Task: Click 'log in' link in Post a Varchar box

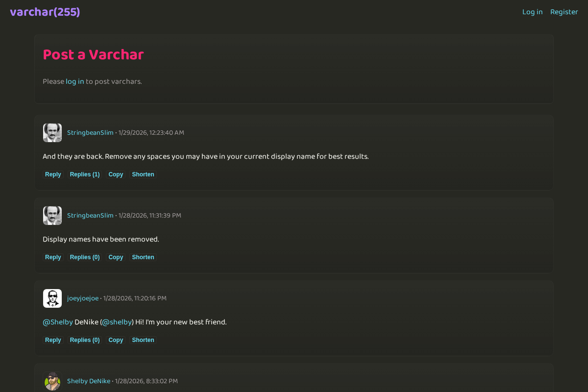Action: pos(75,81)
